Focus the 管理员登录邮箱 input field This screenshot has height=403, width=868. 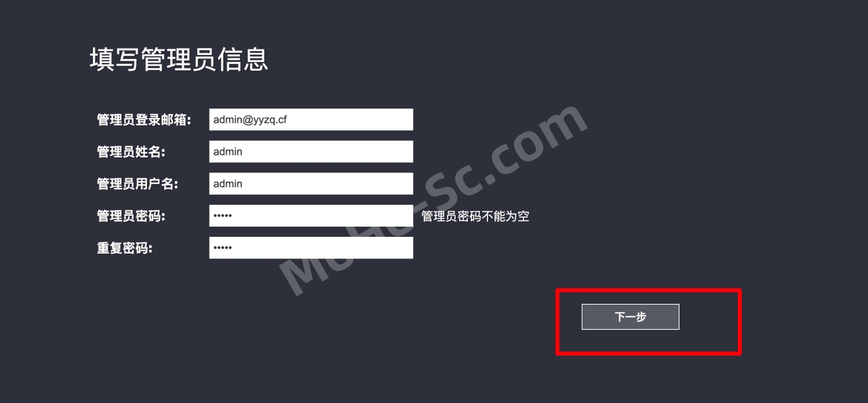click(x=311, y=119)
